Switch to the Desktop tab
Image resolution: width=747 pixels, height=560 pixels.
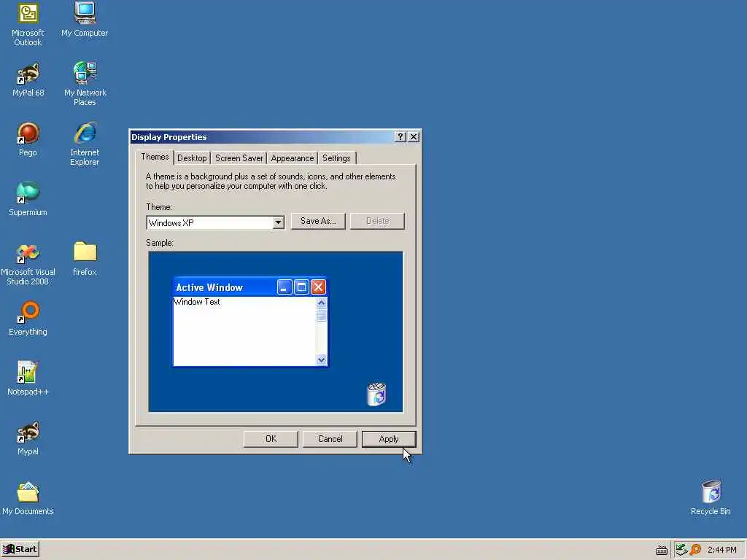pos(192,158)
